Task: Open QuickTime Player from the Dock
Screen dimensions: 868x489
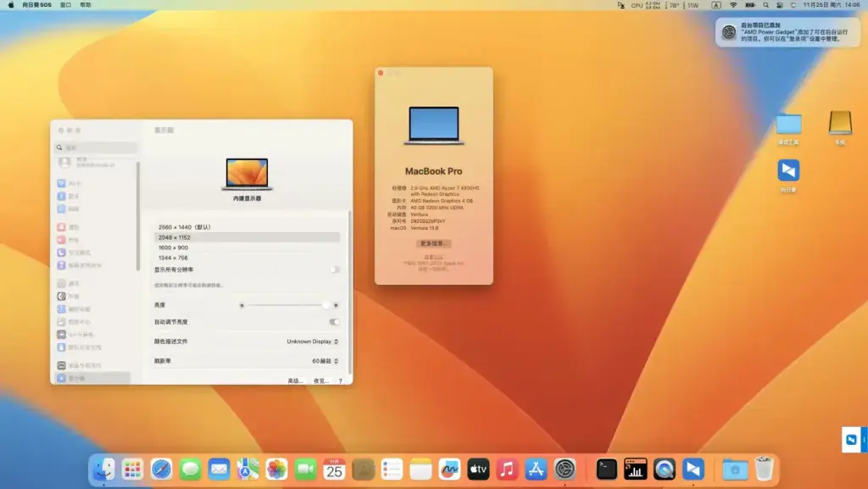Action: tap(664, 470)
